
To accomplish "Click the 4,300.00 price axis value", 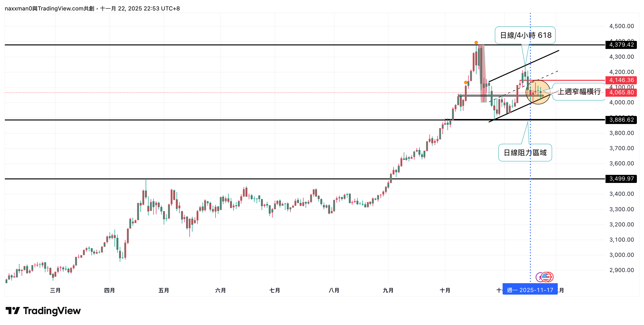I will [622, 57].
